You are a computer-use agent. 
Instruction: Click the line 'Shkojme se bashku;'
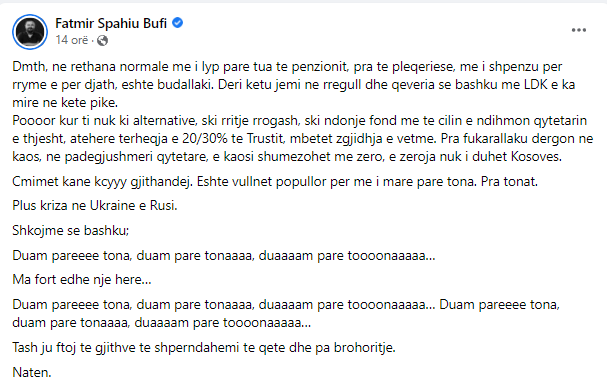[x=71, y=230]
